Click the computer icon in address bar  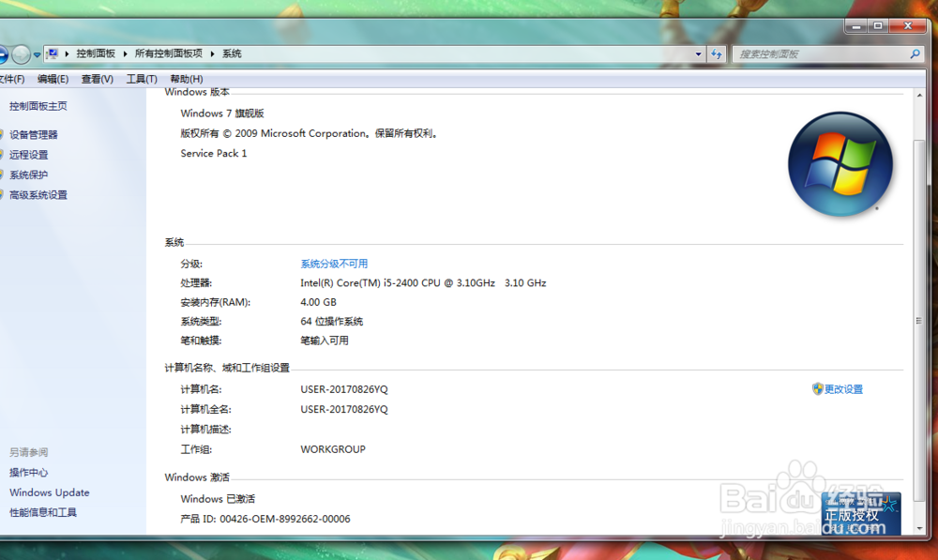pyautogui.click(x=53, y=53)
